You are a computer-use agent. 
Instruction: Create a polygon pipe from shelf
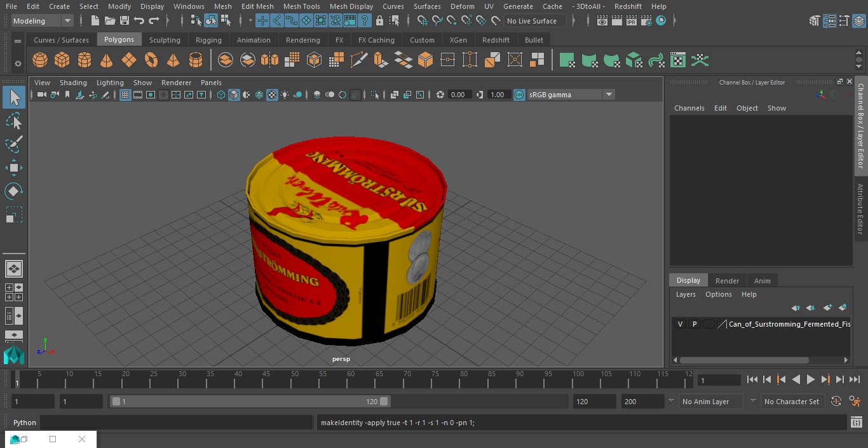click(x=196, y=60)
